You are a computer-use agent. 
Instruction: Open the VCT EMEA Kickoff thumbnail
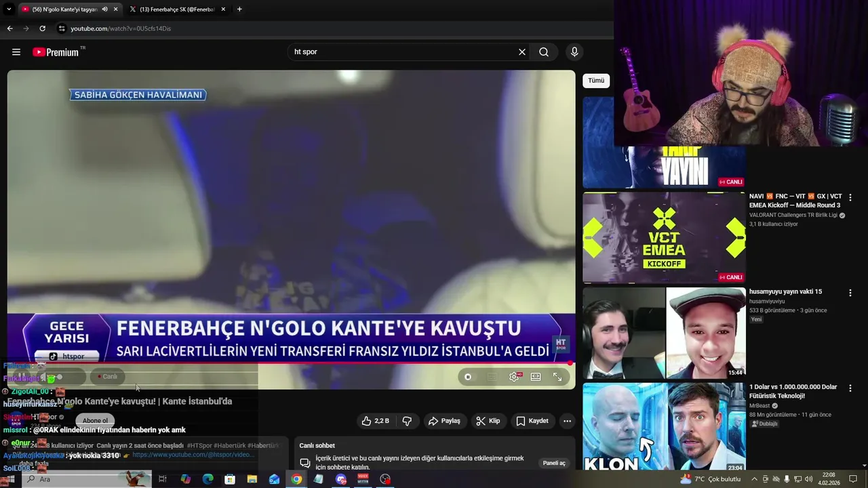click(664, 237)
